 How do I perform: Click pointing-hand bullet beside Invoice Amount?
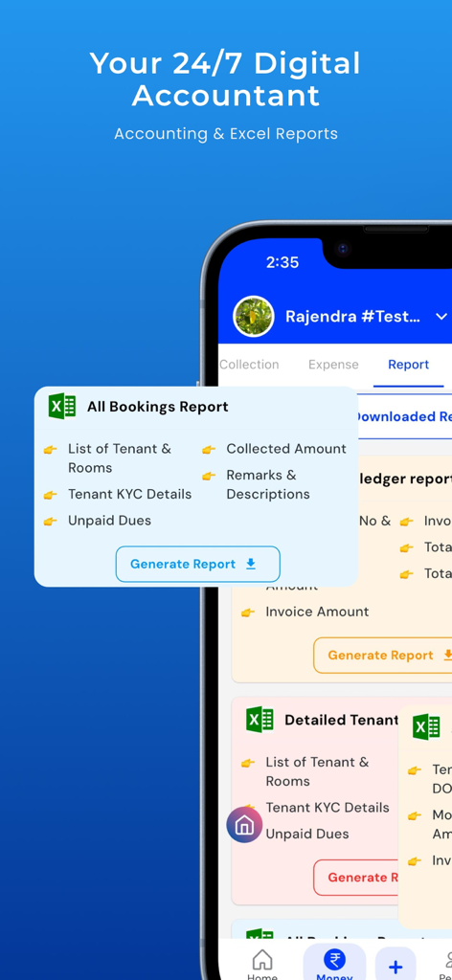coord(248,612)
